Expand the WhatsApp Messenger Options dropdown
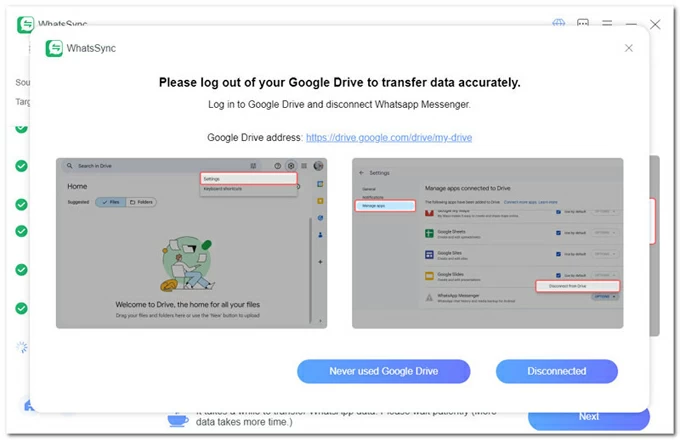The width and height of the screenshot is (680, 440). 604,298
